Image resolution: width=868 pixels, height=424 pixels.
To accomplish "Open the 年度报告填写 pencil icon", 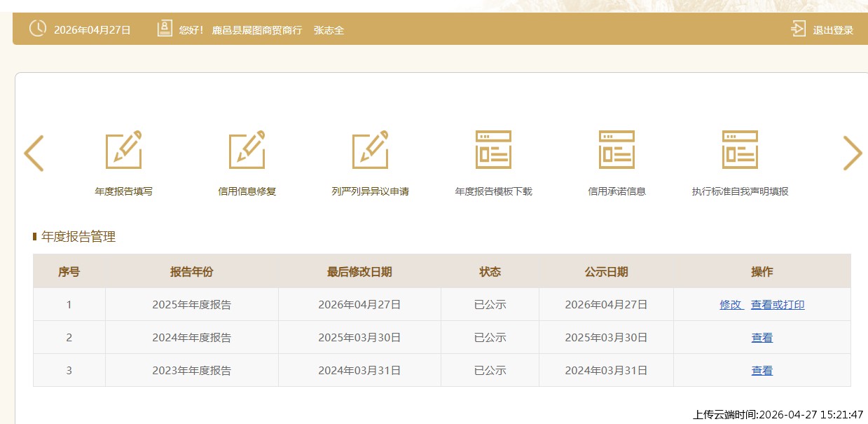I will click(x=124, y=150).
